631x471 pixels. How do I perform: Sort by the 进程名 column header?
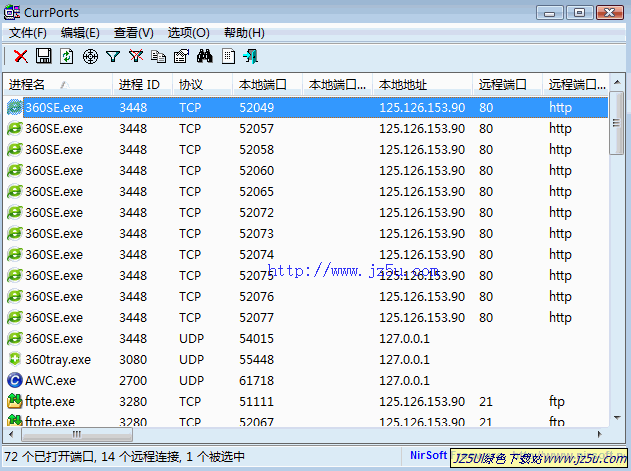pos(58,85)
